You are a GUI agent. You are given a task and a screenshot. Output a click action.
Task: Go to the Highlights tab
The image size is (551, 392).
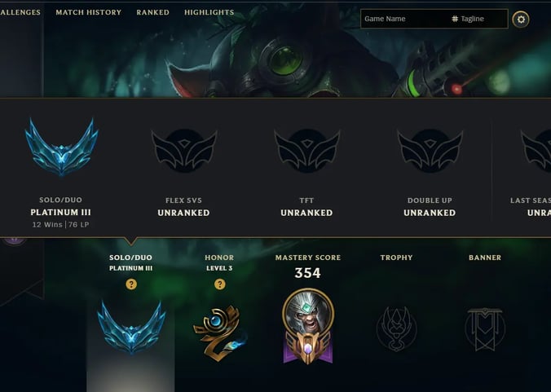(x=209, y=12)
